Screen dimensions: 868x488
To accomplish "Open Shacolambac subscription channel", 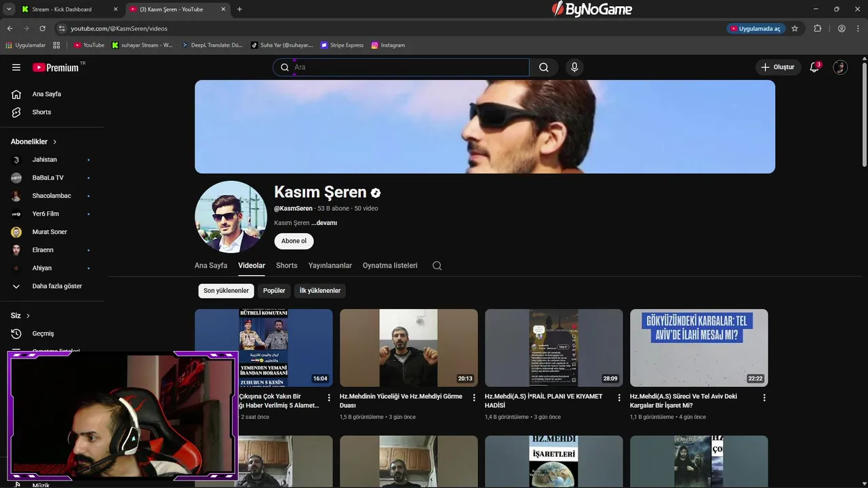I will 52,196.
